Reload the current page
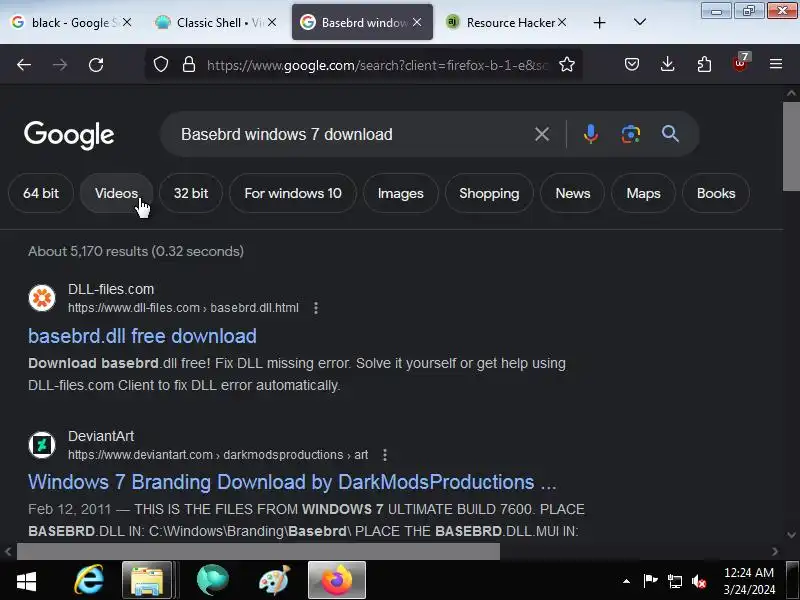This screenshot has height=600, width=800. click(96, 65)
